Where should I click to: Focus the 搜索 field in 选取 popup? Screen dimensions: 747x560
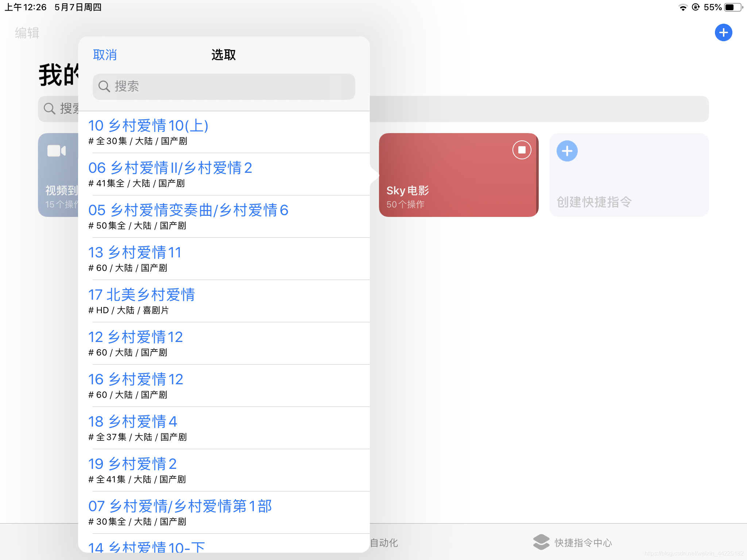[x=224, y=87]
